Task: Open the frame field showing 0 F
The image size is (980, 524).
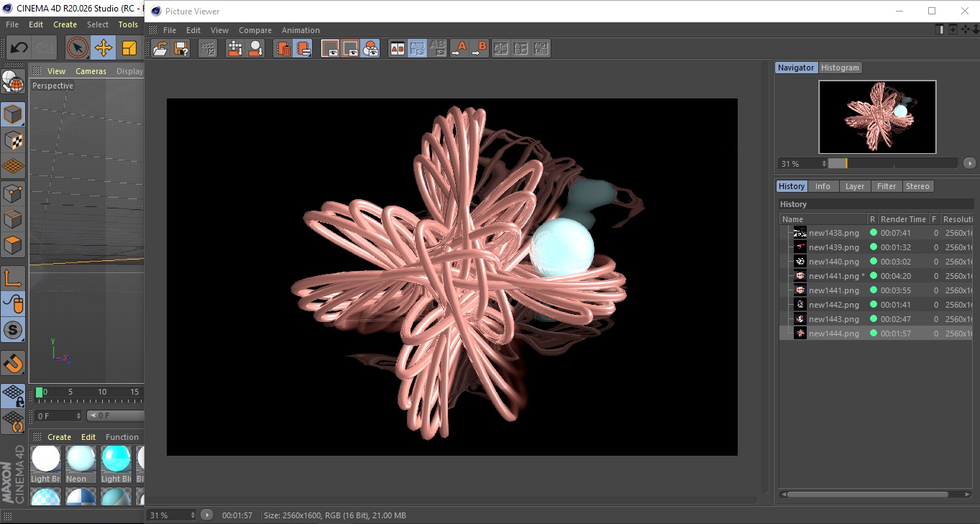Action: pos(58,416)
